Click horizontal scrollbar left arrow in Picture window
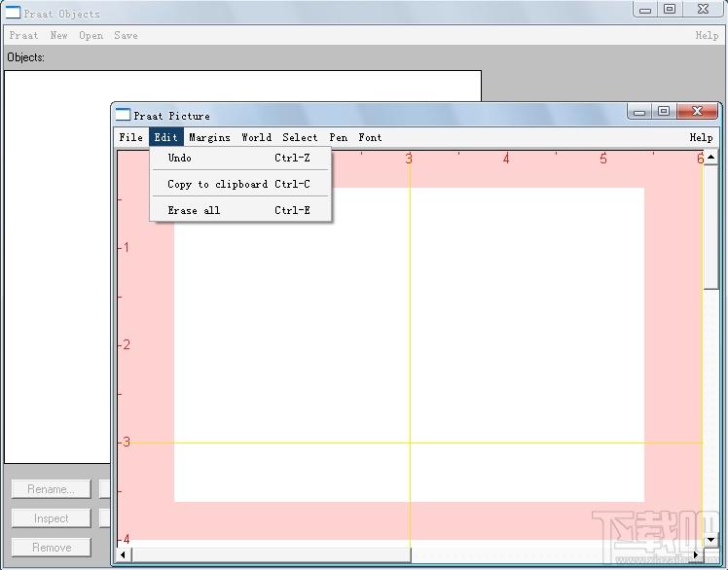Viewport: 728px width, 570px height. point(123,554)
